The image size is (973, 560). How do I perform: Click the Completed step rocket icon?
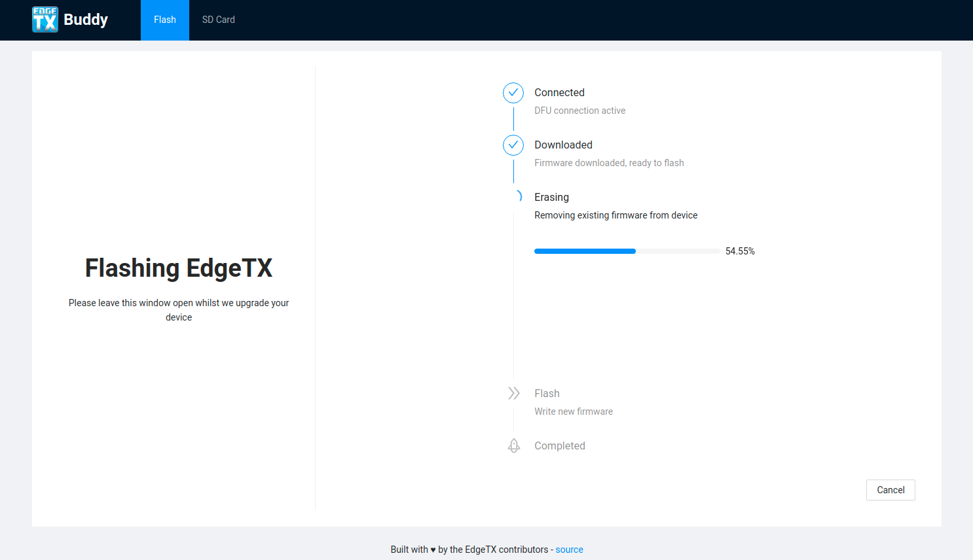coord(514,446)
